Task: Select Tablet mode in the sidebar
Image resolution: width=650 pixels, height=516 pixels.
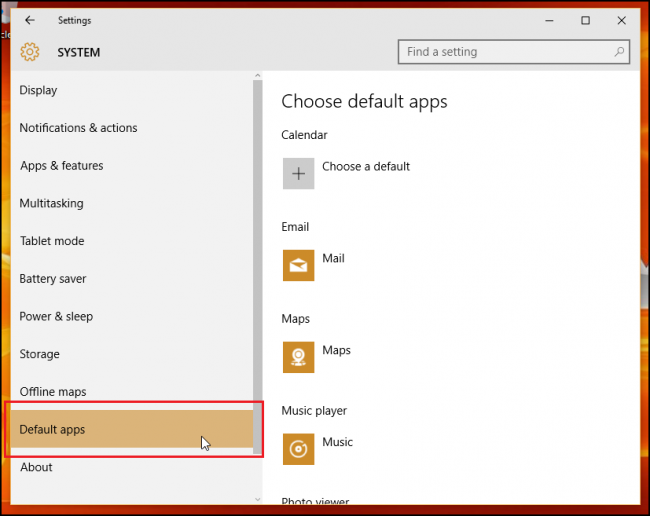Action: [52, 241]
